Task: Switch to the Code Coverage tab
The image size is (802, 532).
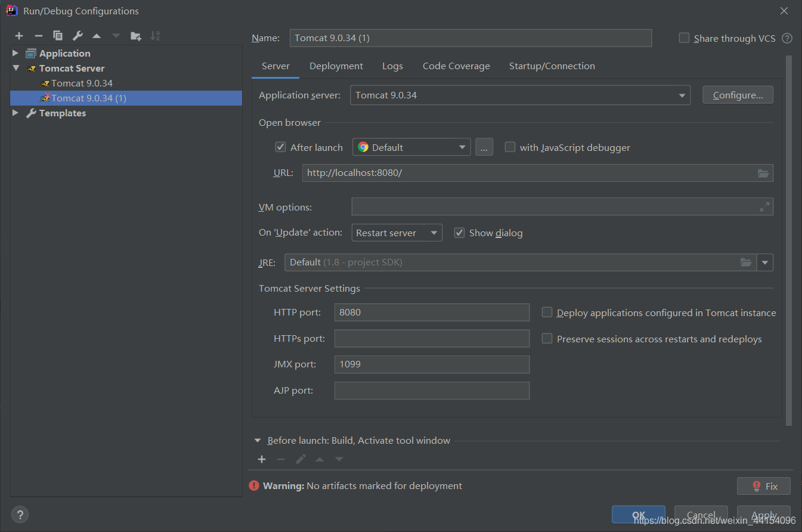Action: point(456,66)
